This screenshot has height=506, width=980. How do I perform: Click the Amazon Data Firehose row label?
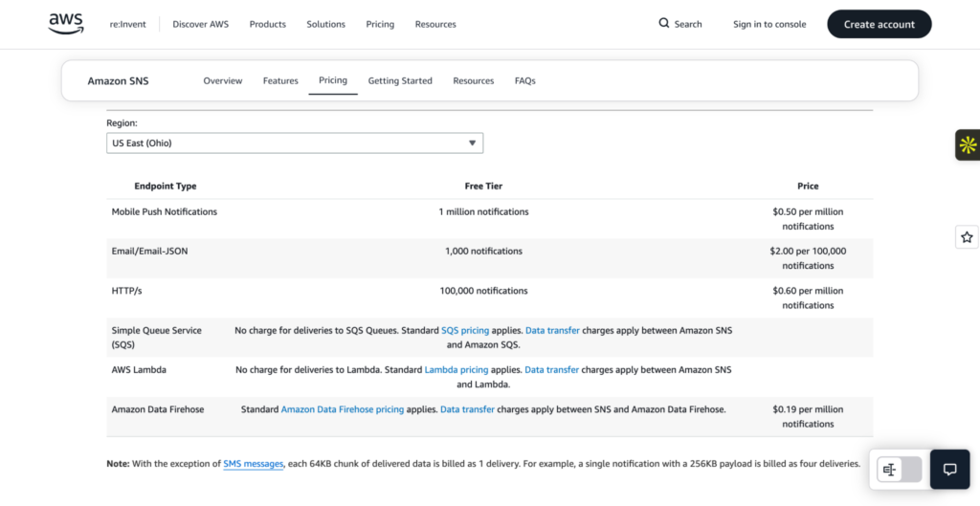click(x=158, y=409)
